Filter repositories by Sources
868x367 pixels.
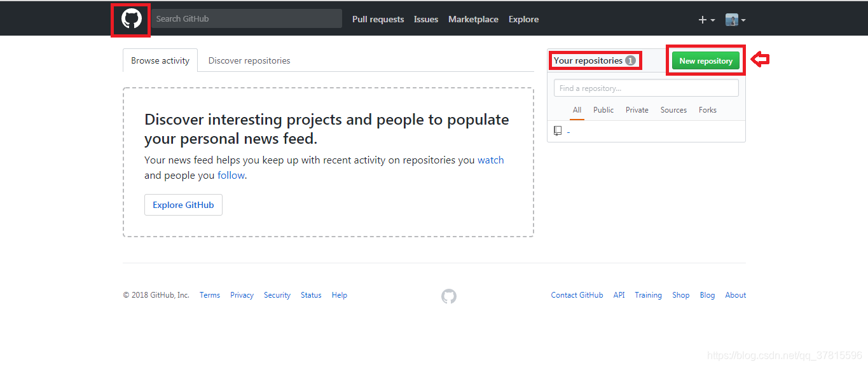[x=673, y=110]
